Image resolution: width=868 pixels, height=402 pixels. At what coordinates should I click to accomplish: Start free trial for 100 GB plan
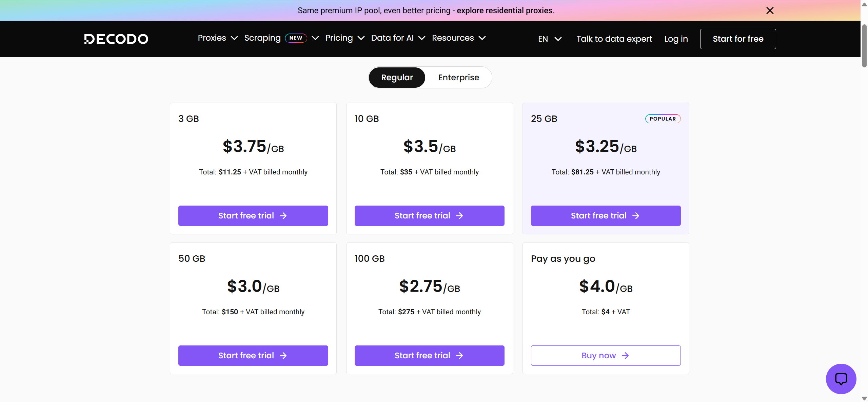pos(429,356)
